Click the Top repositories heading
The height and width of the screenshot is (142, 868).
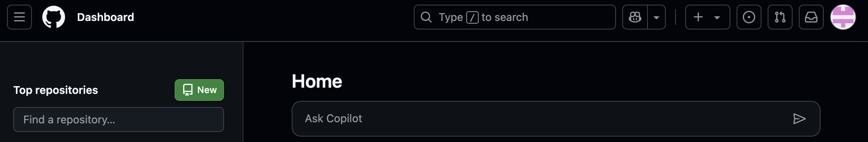pyautogui.click(x=56, y=90)
